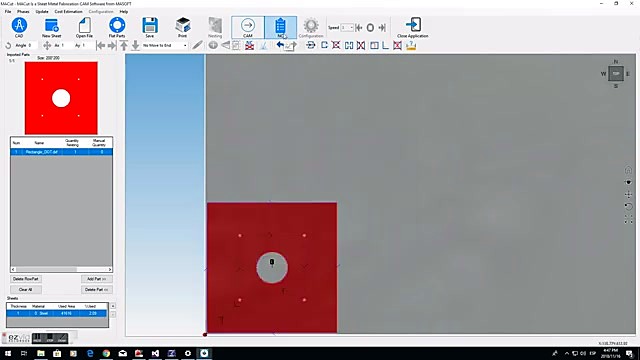640x360 pixels.
Task: Click the L-shaped toolbar icon
Action: click(385, 45)
